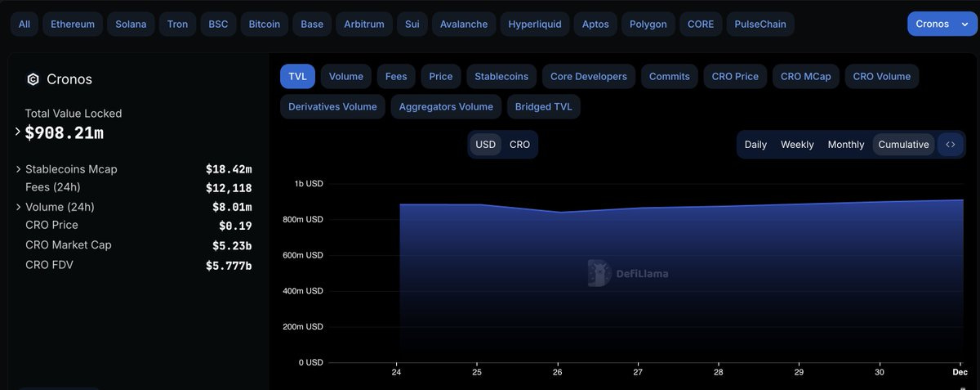Toggle the Volume chart metric
980x390 pixels.
click(346, 76)
